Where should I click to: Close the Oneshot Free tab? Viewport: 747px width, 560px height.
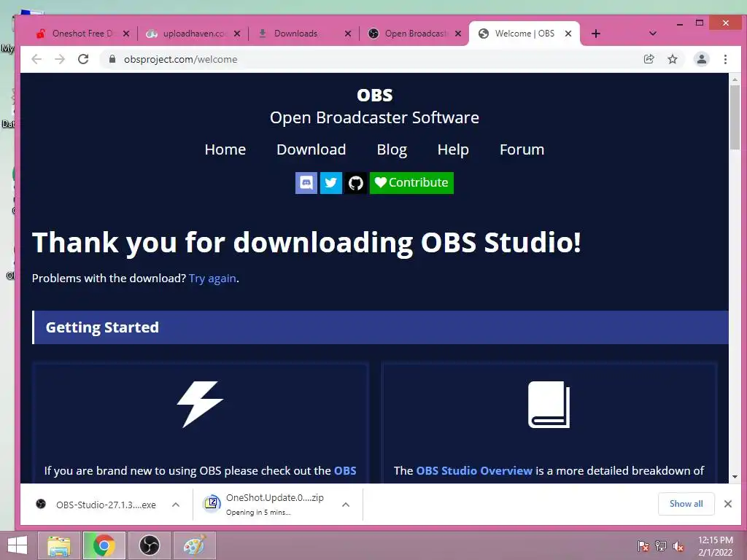coord(126,34)
